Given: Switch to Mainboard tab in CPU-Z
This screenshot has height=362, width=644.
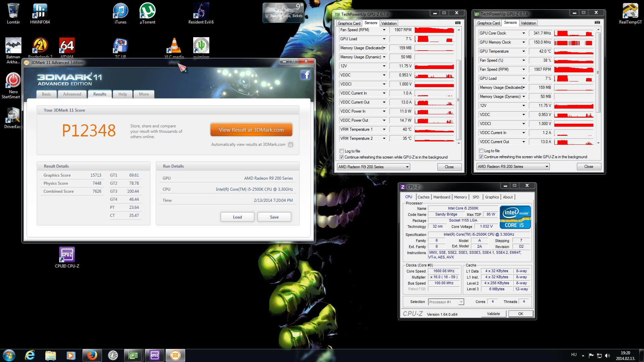Looking at the screenshot, I should (x=441, y=197).
